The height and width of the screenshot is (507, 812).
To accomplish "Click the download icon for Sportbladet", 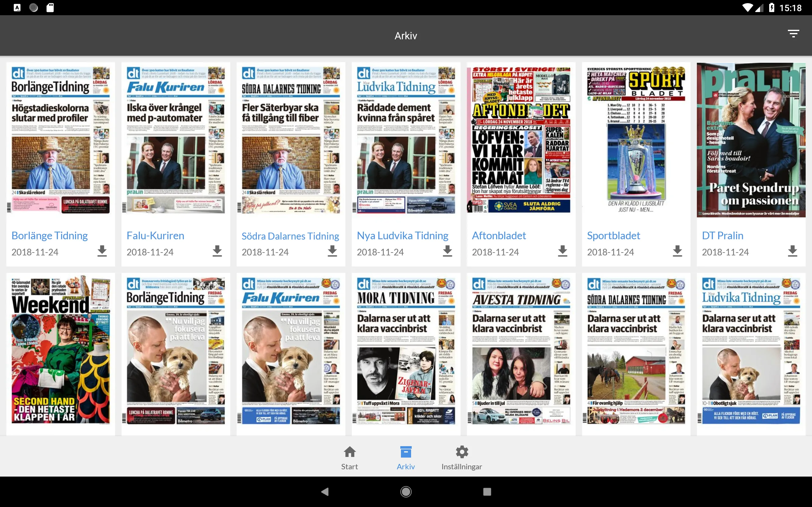I will point(678,252).
